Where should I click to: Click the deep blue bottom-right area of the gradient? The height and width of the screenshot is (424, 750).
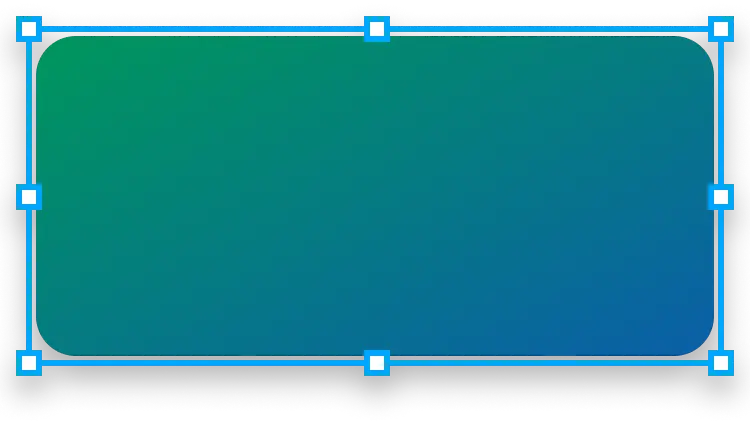click(660, 320)
